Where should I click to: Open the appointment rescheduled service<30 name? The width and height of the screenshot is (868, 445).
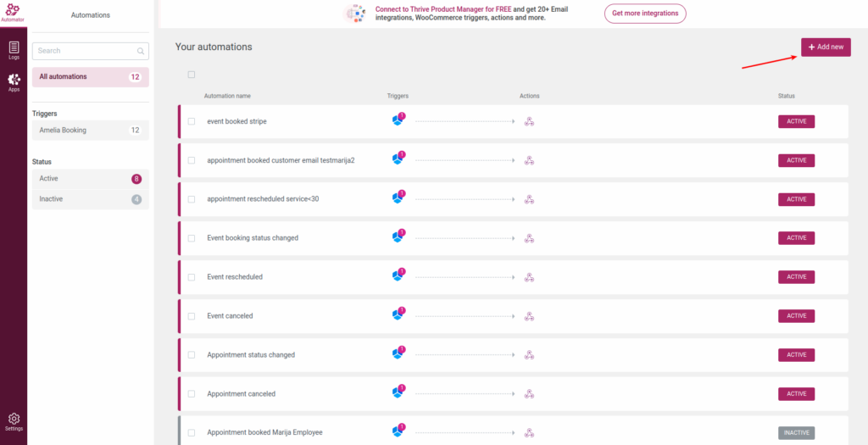pyautogui.click(x=263, y=199)
